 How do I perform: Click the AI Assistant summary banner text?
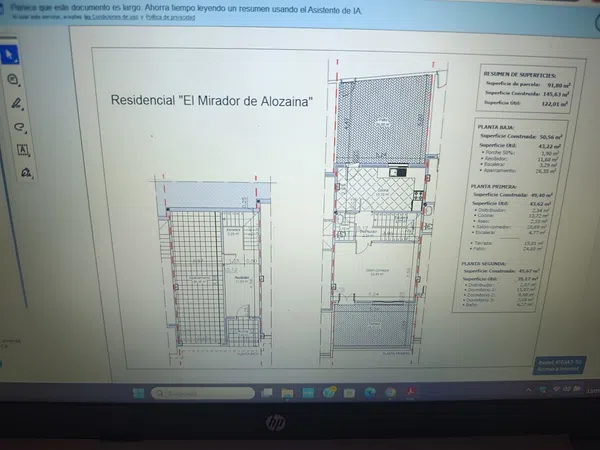[186, 9]
